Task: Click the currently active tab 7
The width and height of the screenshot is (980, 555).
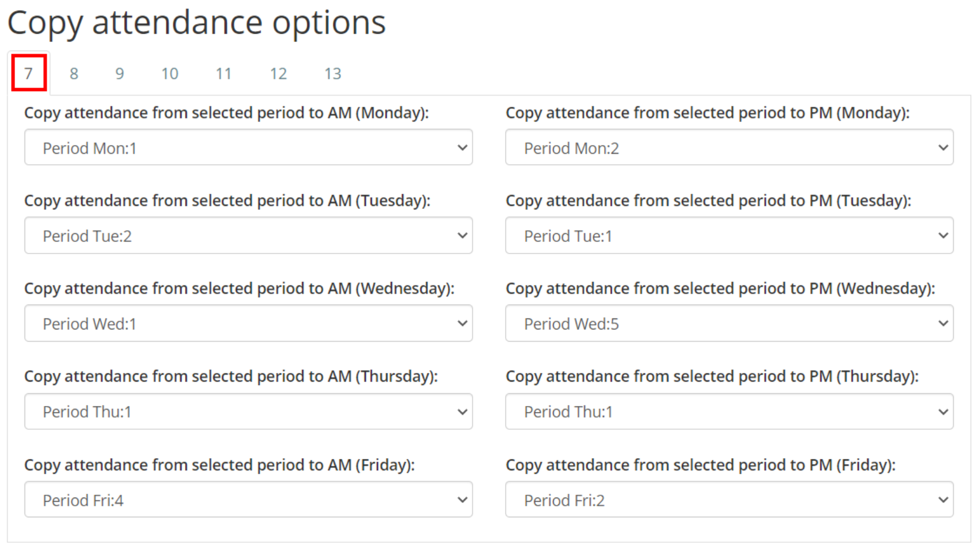Action: [x=29, y=73]
